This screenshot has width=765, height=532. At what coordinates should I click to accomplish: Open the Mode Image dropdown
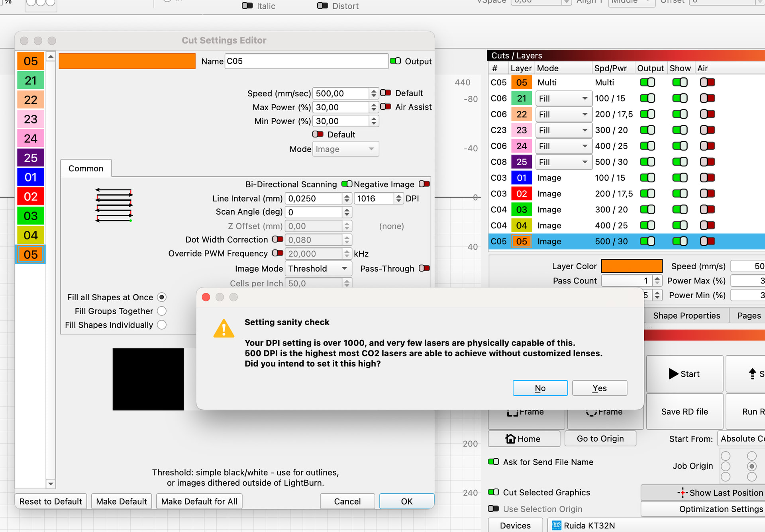[x=345, y=149]
